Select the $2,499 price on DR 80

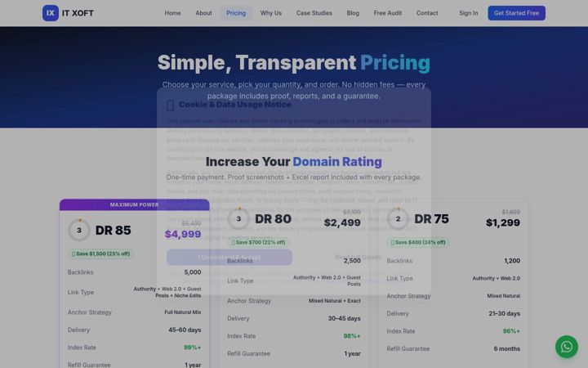pyautogui.click(x=342, y=222)
